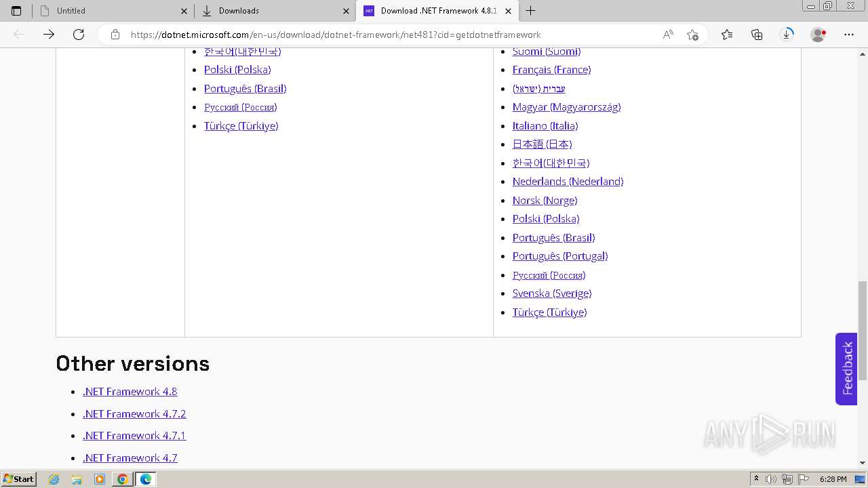
Task: Open the Polski (Polska) link in left column
Action: pos(237,70)
